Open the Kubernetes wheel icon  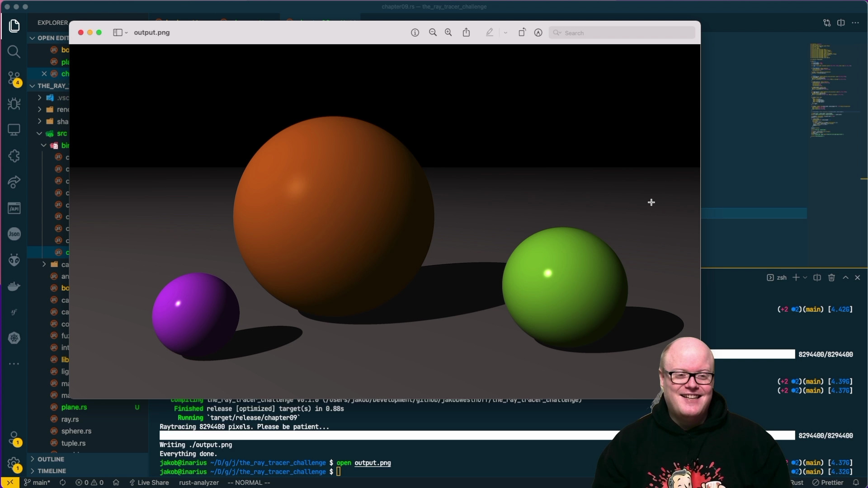point(14,338)
